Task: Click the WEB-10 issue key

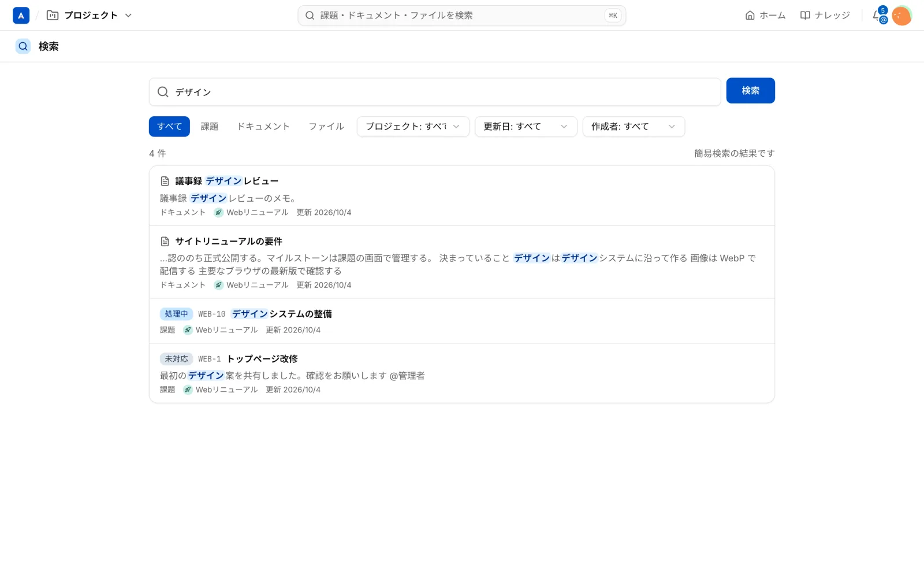Action: [212, 314]
